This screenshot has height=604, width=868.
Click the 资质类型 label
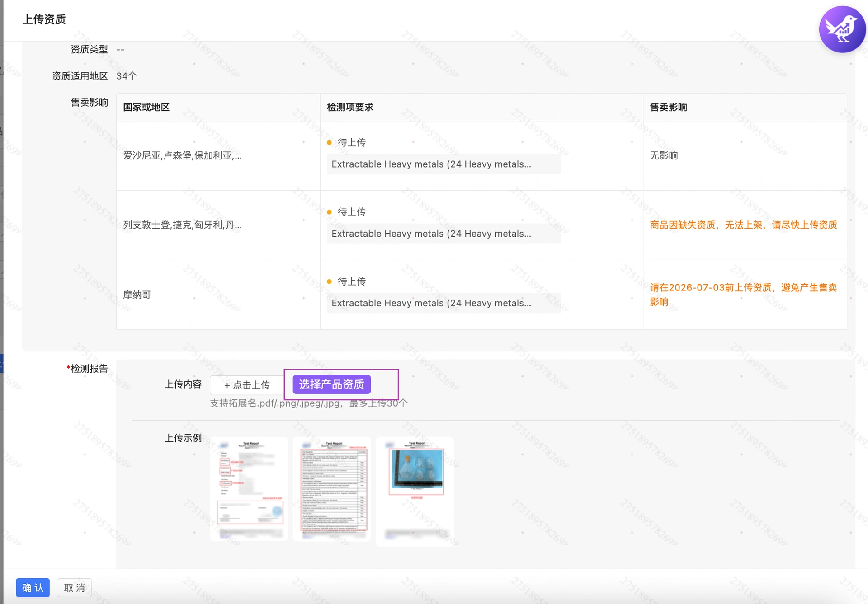pyautogui.click(x=89, y=50)
